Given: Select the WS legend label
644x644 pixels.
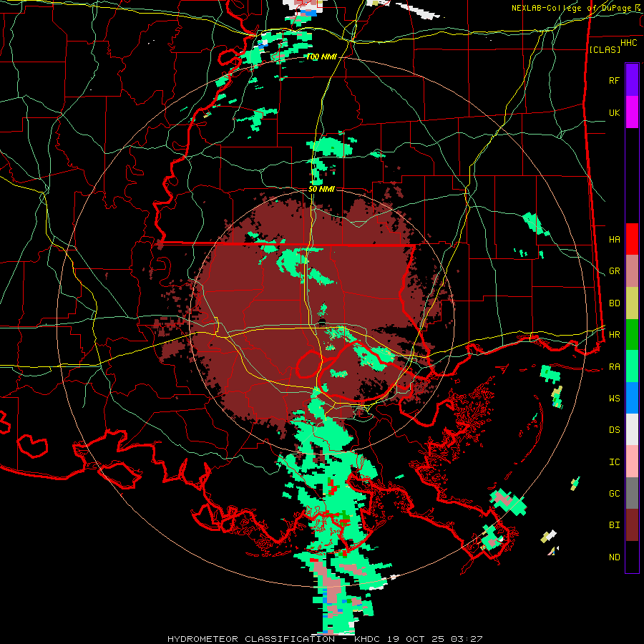Looking at the screenshot, I should coord(614,399).
